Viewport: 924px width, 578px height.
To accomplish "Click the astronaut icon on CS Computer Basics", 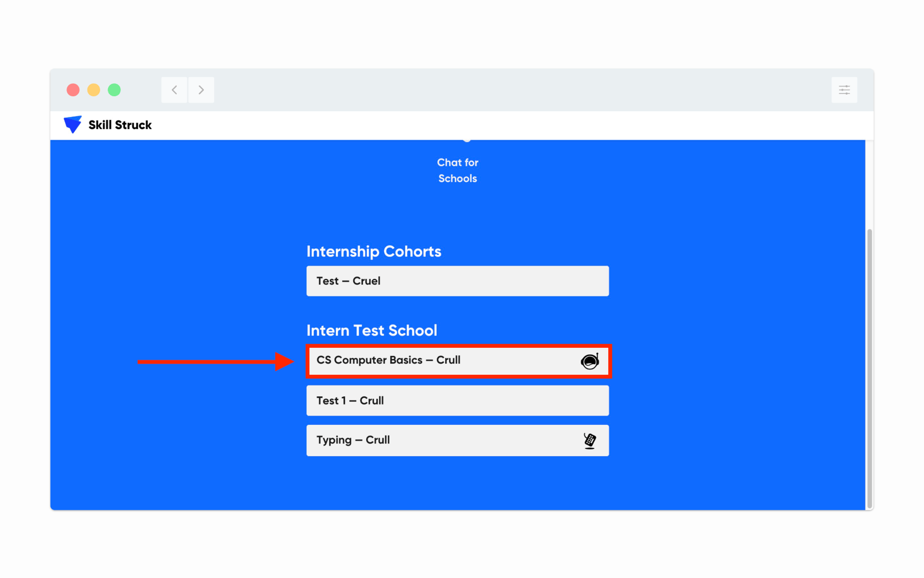I will 589,361.
